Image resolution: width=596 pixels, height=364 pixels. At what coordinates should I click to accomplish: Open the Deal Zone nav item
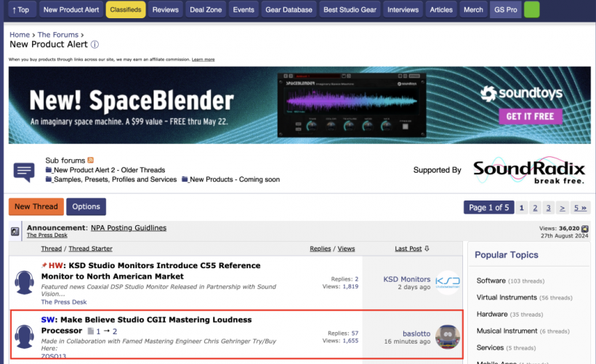click(x=206, y=9)
